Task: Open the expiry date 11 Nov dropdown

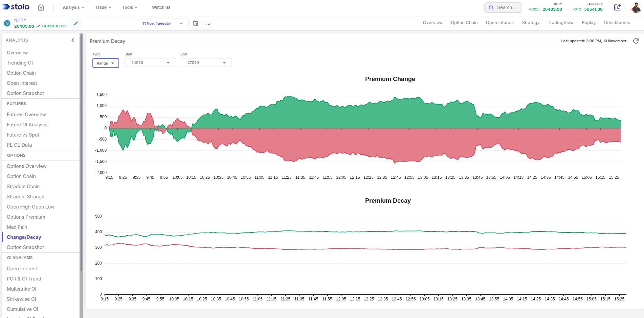Action: pos(163,23)
